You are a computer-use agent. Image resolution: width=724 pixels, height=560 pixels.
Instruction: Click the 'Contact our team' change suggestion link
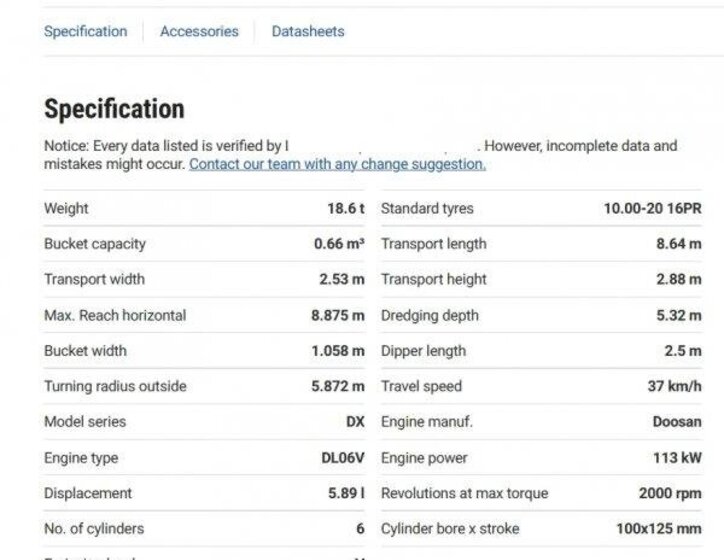point(337,164)
